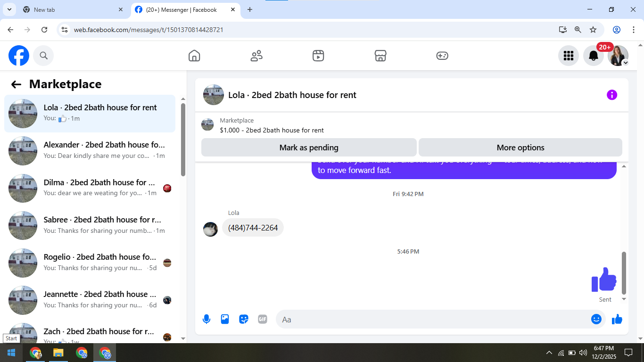Click the chat scroll down arrow
The image size is (644, 362).
(x=624, y=299)
